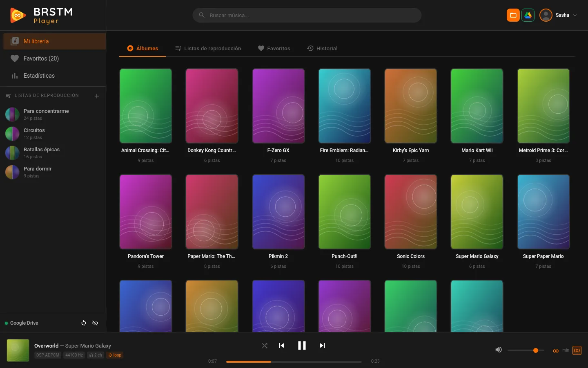This screenshot has height=368, width=588.
Task: Click the Mario Kart Wii album title
Action: click(477, 150)
